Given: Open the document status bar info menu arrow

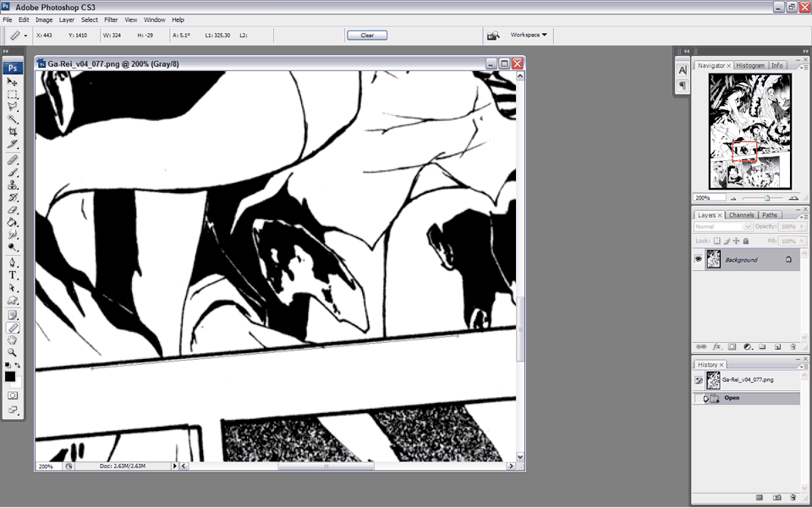Looking at the screenshot, I should 174,466.
